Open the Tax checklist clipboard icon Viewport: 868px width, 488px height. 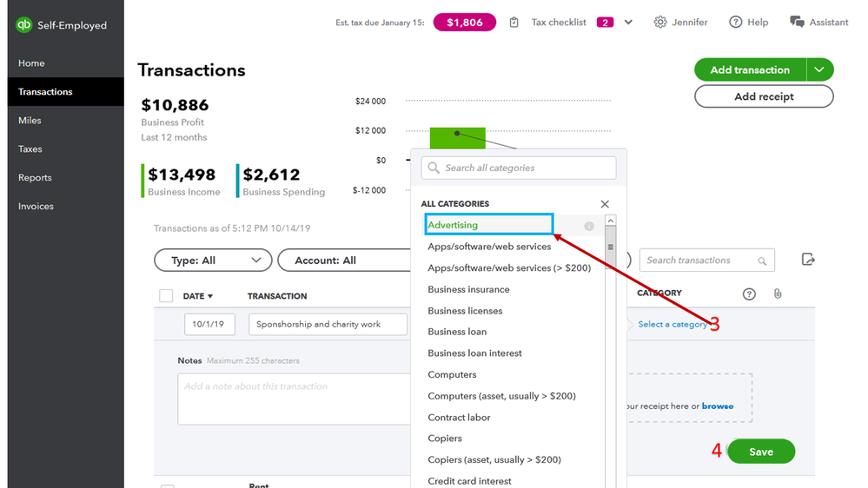[514, 23]
